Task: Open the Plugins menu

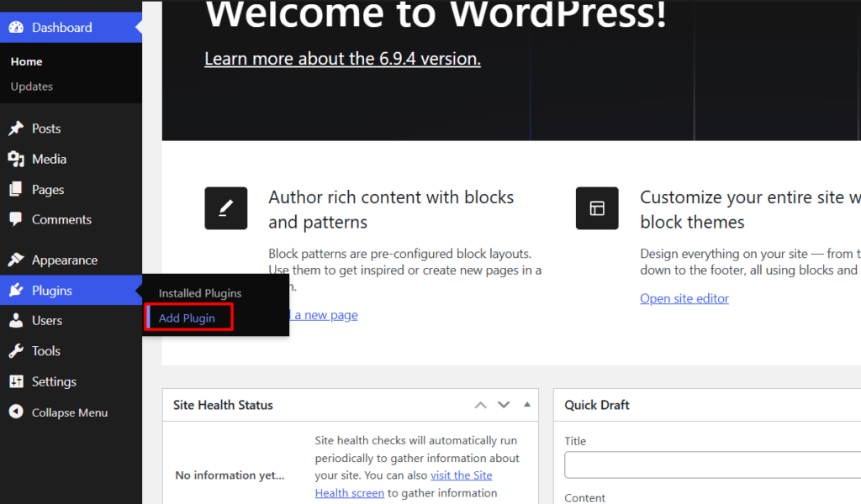Action: point(71,290)
